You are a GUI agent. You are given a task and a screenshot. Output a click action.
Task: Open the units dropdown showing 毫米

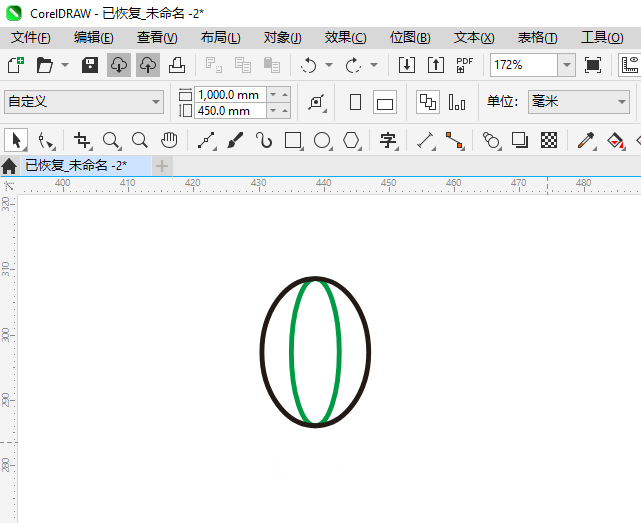coord(617,102)
